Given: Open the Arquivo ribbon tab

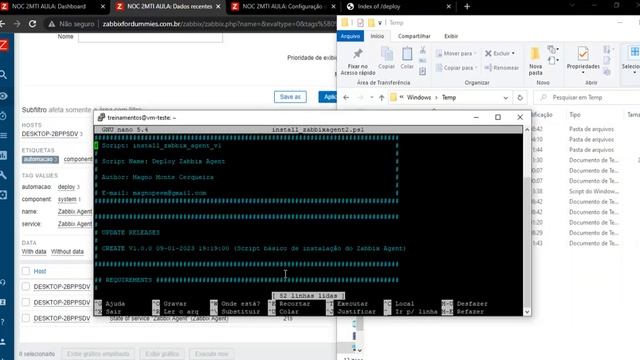Looking at the screenshot, I should click(350, 36).
